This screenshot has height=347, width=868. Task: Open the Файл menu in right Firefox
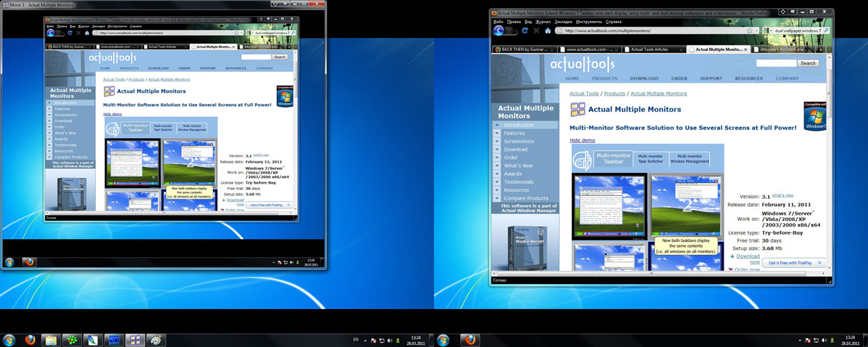499,21
